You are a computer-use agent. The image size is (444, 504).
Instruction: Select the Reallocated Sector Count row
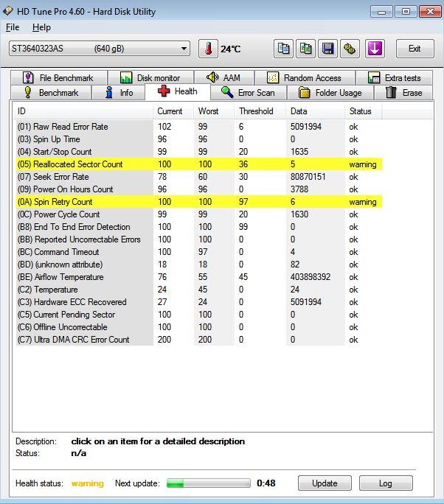pyautogui.click(x=199, y=164)
